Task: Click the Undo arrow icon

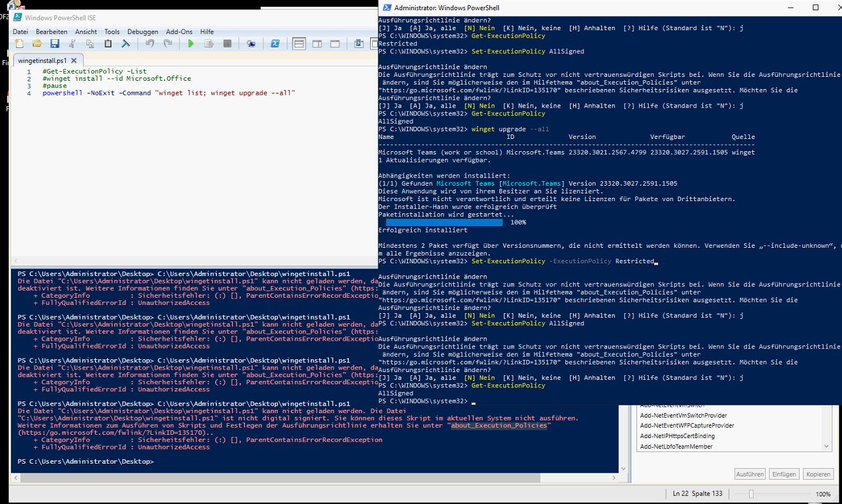Action: pos(150,44)
